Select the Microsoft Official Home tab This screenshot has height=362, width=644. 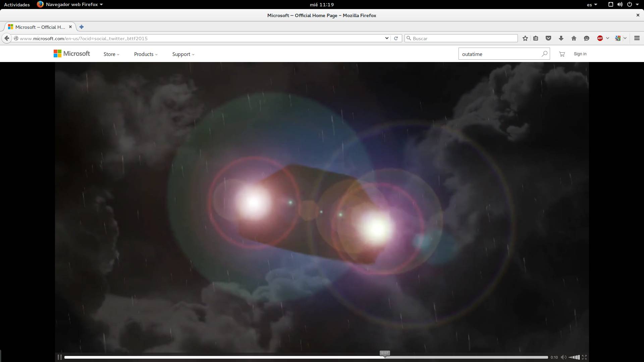coord(40,27)
